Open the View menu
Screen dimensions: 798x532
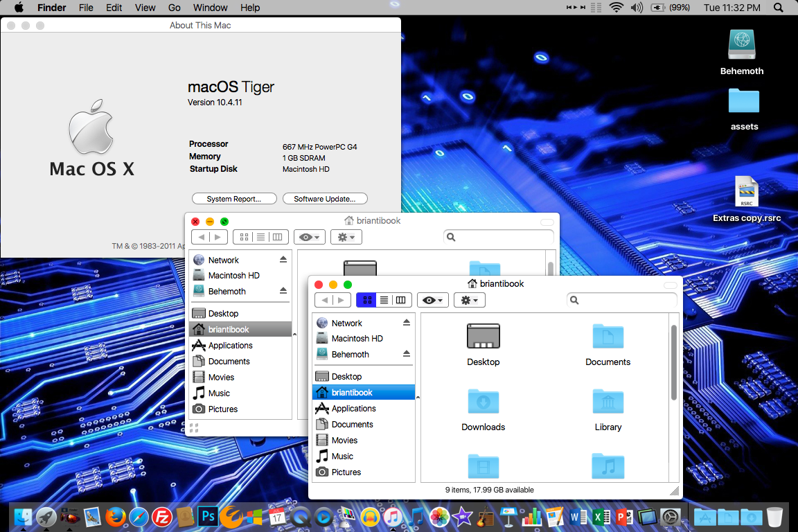coord(145,8)
